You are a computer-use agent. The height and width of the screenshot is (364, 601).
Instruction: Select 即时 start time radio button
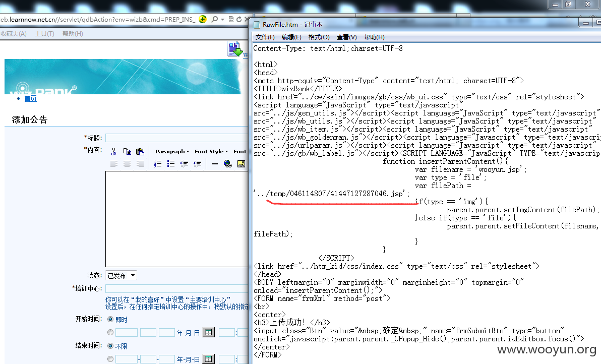pos(110,319)
